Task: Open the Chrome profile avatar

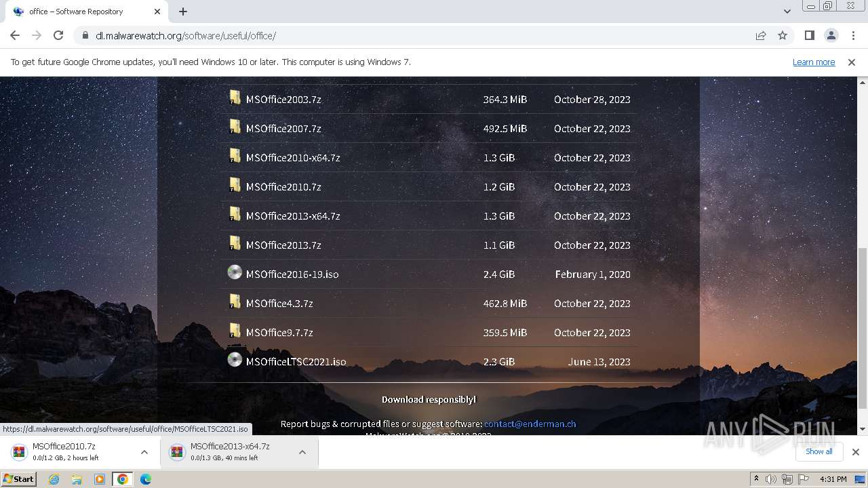Action: coord(831,35)
